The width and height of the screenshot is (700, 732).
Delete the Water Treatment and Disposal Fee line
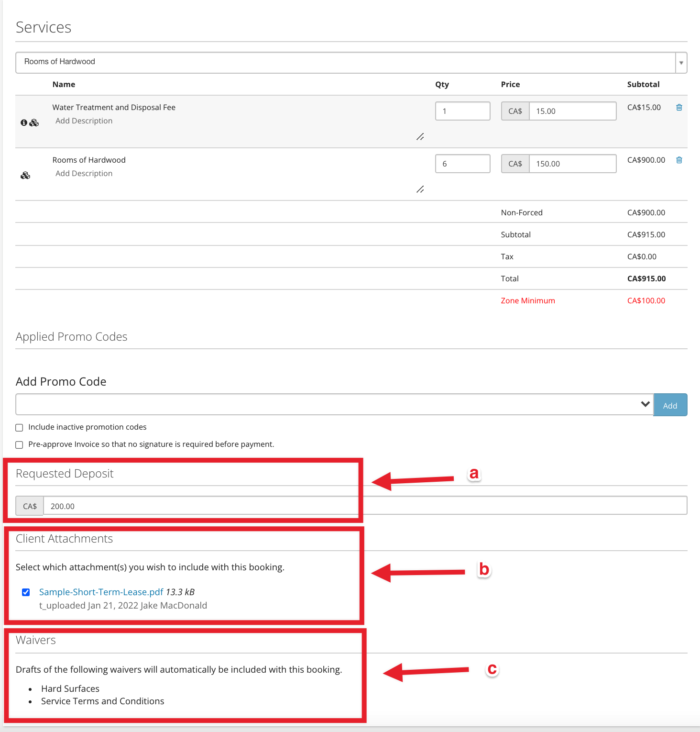(679, 107)
